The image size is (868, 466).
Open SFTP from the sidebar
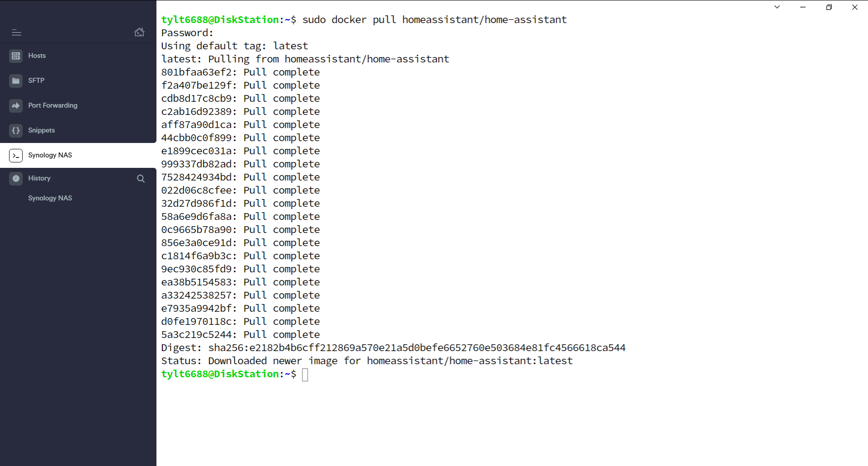36,81
